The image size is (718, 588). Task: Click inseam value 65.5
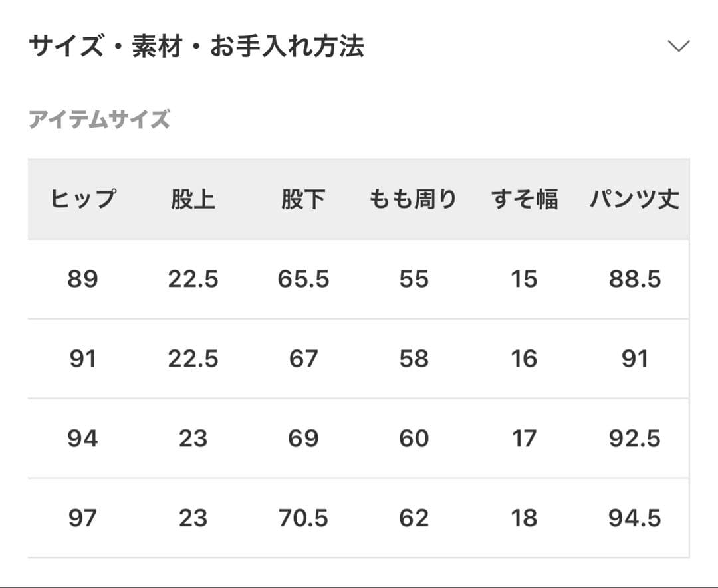(303, 280)
